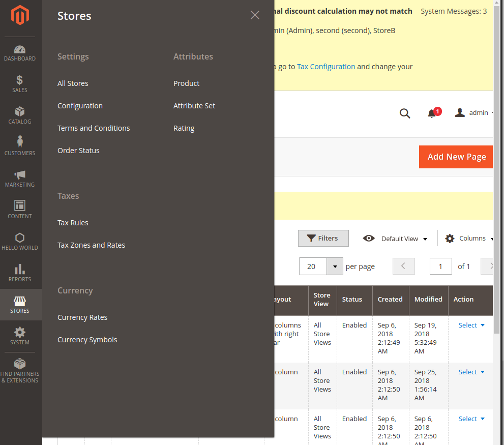This screenshot has width=504, height=445.
Task: Select Currency Rates from Stores menu
Action: tap(82, 317)
